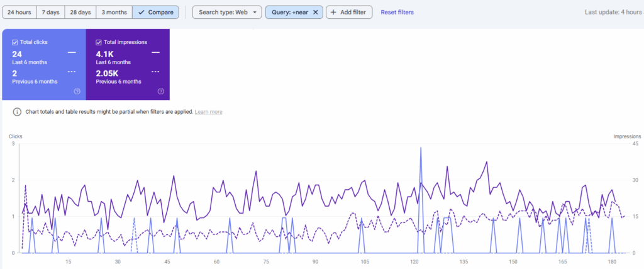Image resolution: width=644 pixels, height=269 pixels.
Task: Open the Query: +near filter editor
Action: (289, 12)
